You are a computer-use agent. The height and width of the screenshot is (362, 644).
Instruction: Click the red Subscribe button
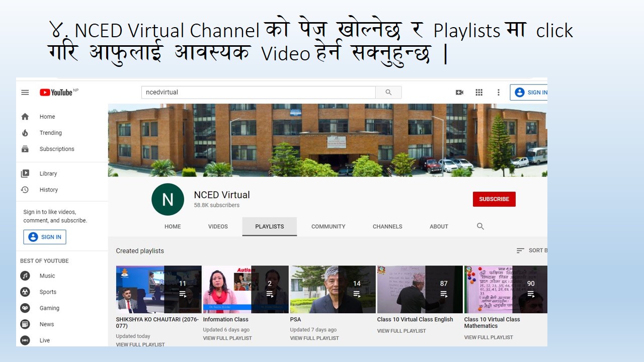tap(494, 199)
